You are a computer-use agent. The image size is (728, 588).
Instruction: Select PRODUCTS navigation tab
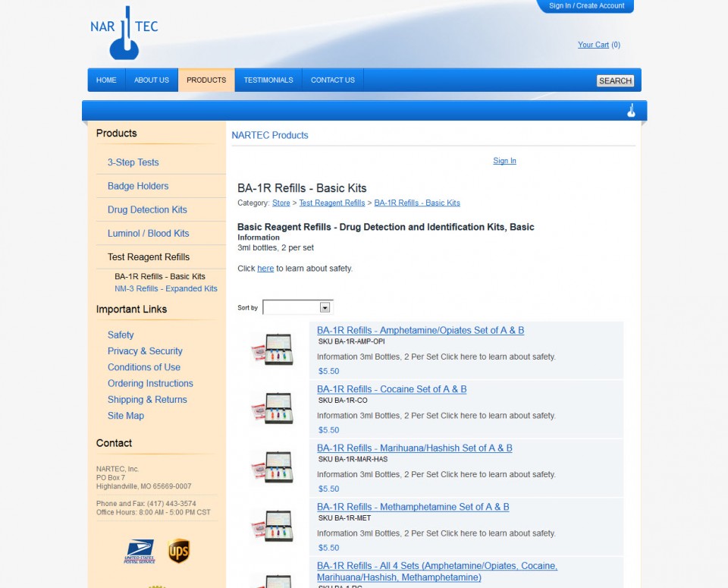[x=206, y=80]
